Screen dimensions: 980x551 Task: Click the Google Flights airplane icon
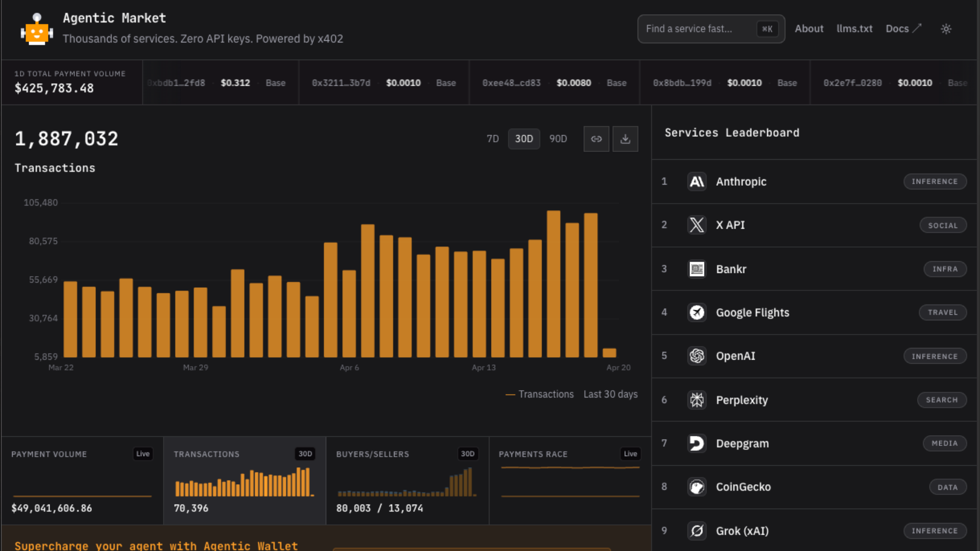tap(697, 312)
